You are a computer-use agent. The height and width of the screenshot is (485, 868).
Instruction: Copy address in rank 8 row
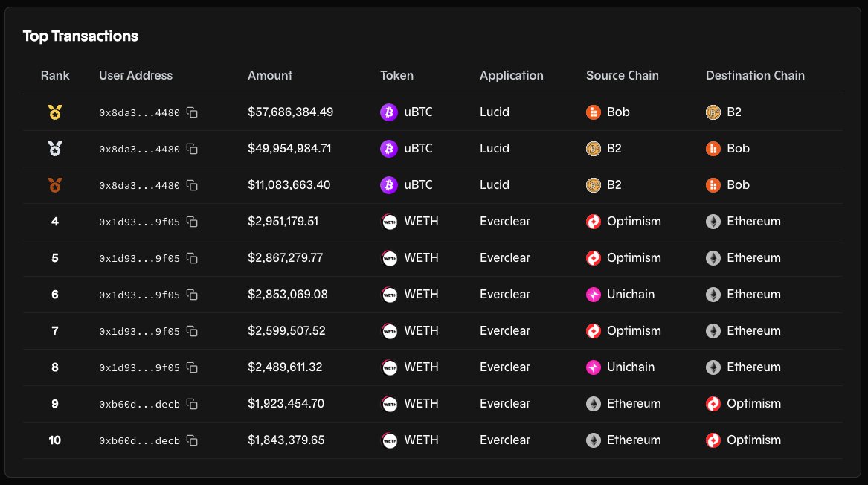click(192, 367)
